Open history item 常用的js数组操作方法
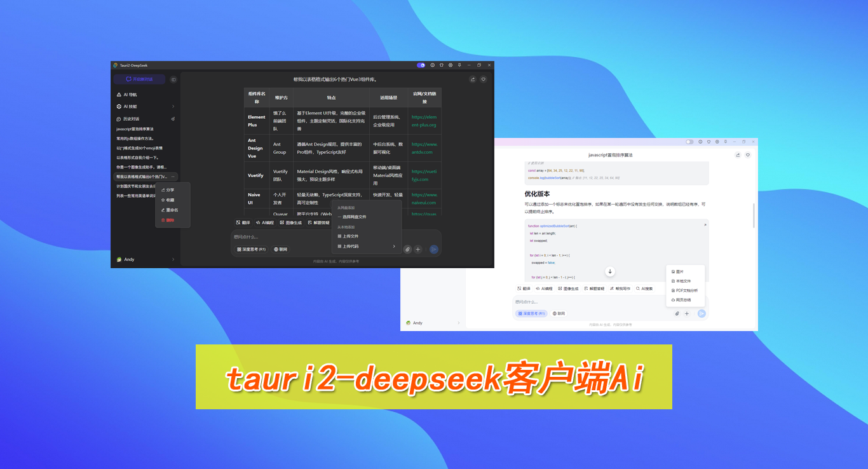868x469 pixels. coord(135,139)
